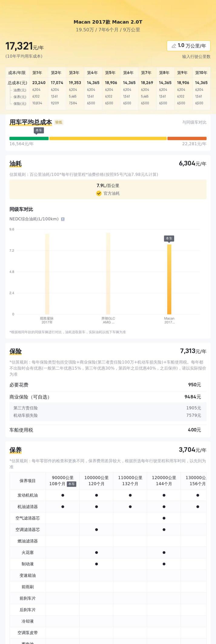This screenshot has height=644, width=216.
Task: Tap the pencil edit icon beside 万公里/年
Action: 174,46
